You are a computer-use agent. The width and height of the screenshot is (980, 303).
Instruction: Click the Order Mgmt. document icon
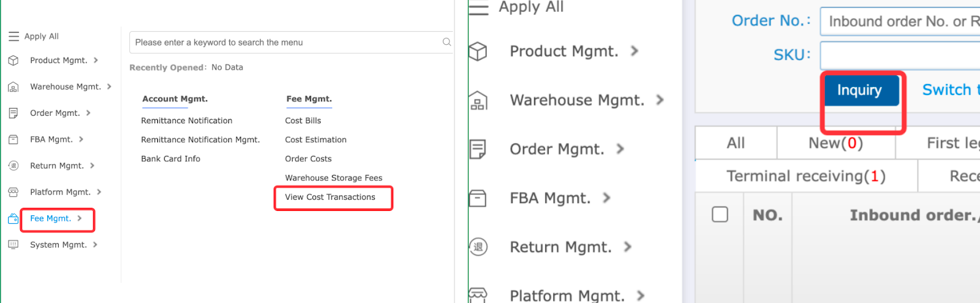click(13, 113)
